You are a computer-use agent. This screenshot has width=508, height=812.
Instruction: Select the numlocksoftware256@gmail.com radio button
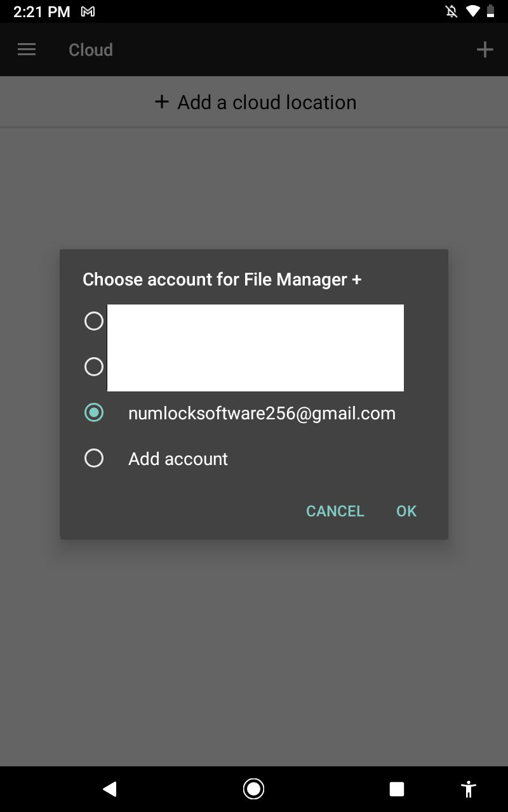[94, 412]
